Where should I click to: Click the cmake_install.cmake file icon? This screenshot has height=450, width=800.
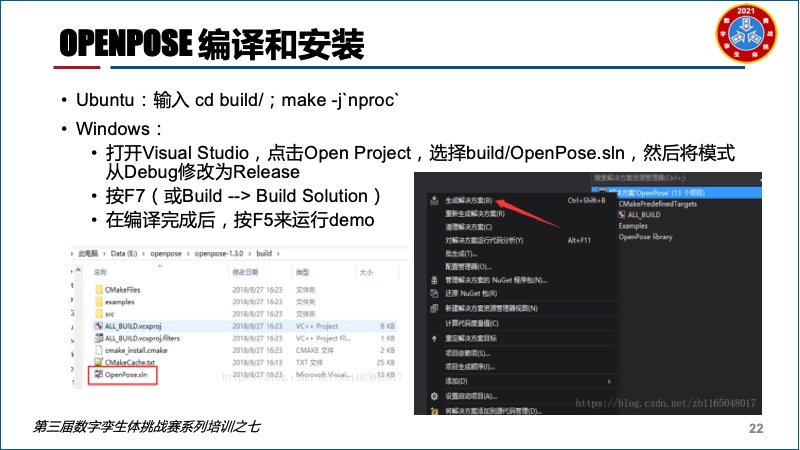99,350
